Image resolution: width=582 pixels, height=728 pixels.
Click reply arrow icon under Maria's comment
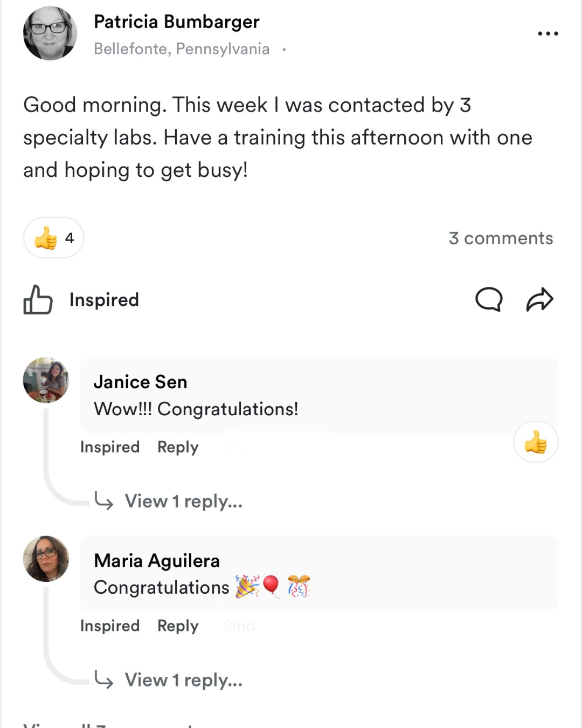click(103, 679)
